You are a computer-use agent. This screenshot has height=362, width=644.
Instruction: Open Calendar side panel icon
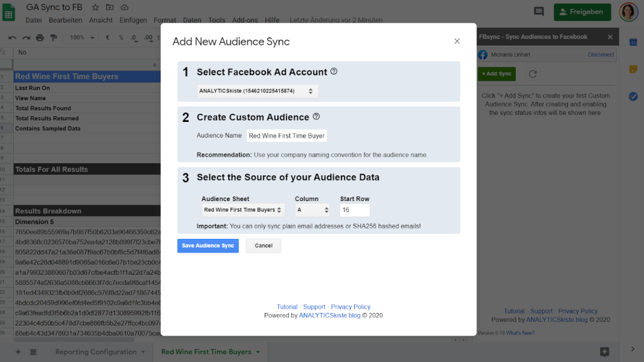click(x=633, y=42)
